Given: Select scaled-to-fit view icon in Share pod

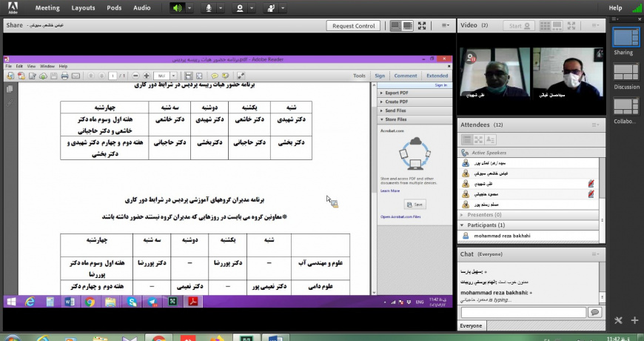Looking at the screenshot, I should [395, 25].
